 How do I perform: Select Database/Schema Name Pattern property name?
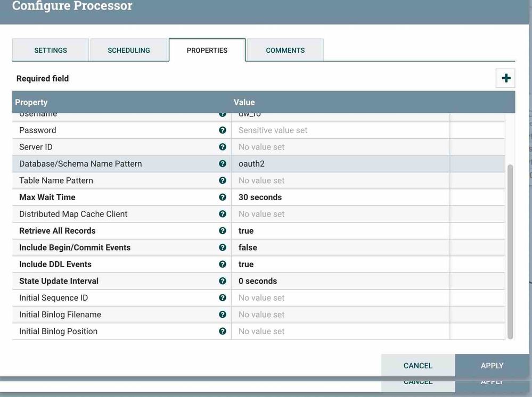pyautogui.click(x=80, y=164)
